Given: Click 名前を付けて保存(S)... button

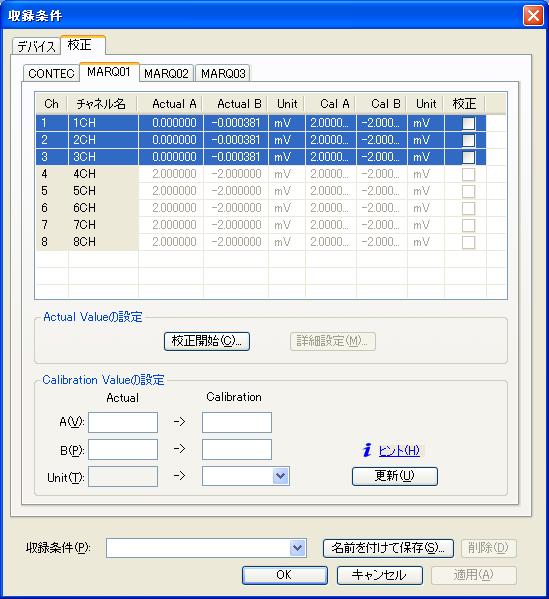Looking at the screenshot, I should point(388,548).
